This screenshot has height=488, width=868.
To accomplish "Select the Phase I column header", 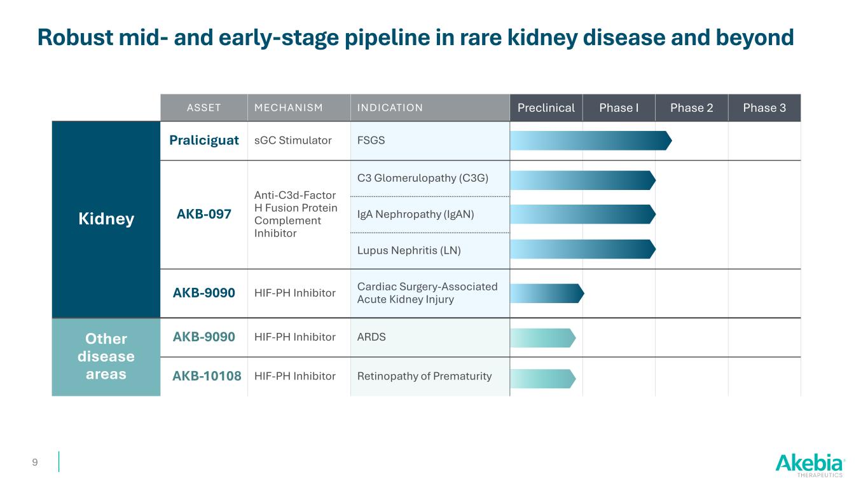I will [619, 108].
